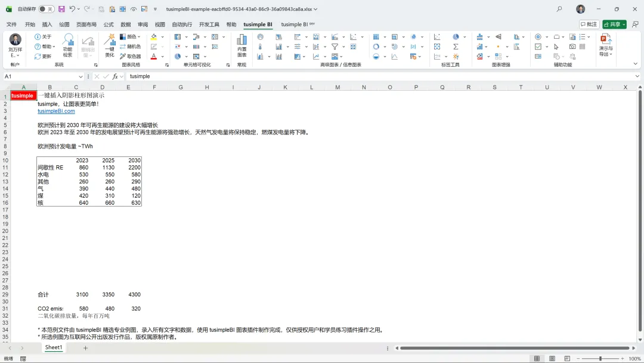644x363 pixels.
Task: Open the 内置图表 built-in charts
Action: click(x=242, y=45)
